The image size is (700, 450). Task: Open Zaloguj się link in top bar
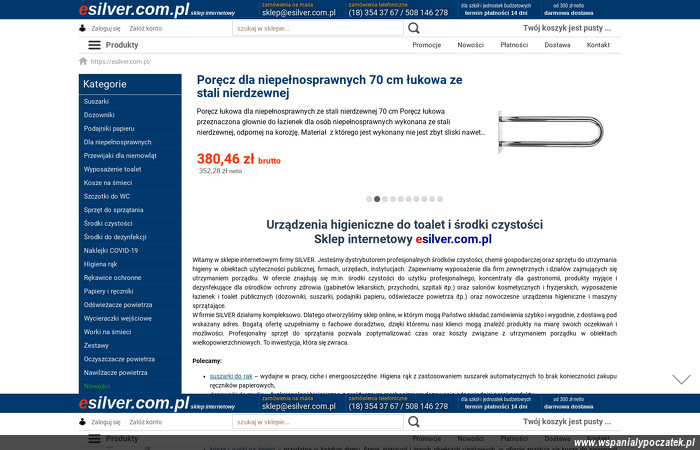pos(106,28)
